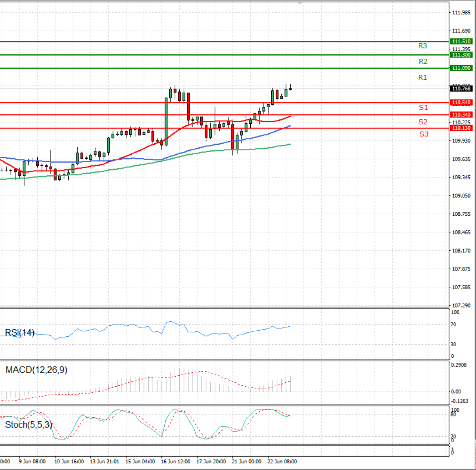Click the 9 Jun 08:00 time label
476x470 pixels.
click(x=31, y=461)
